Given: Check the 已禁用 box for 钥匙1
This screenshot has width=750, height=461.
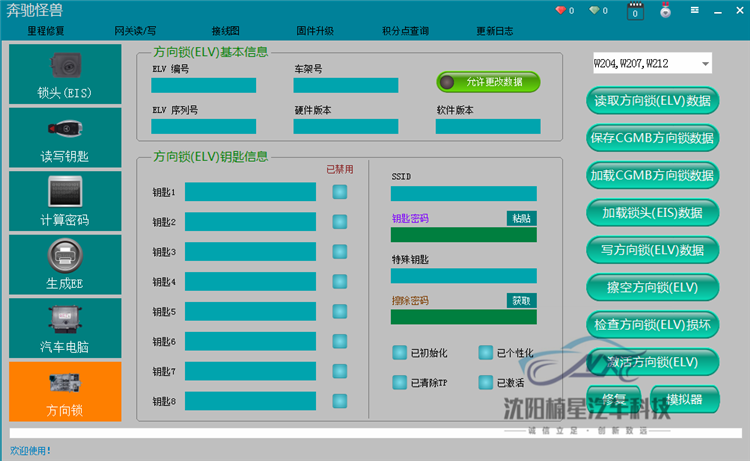Looking at the screenshot, I should click(x=340, y=192).
